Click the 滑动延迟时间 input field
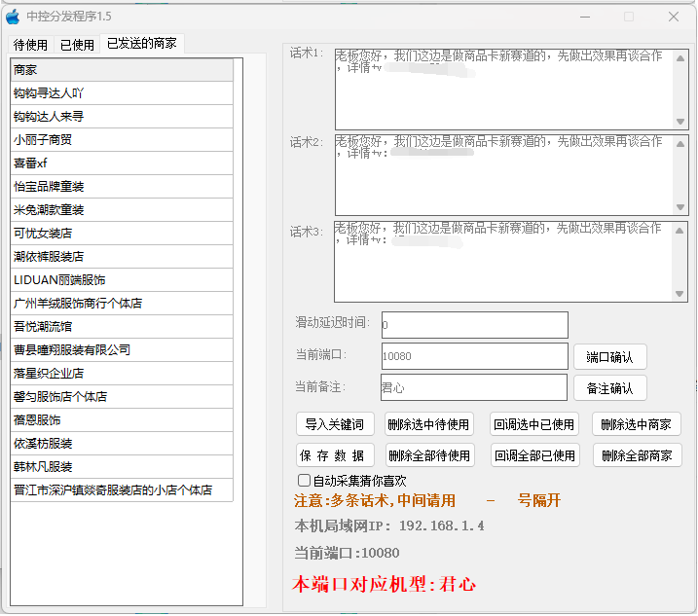 coord(473,325)
